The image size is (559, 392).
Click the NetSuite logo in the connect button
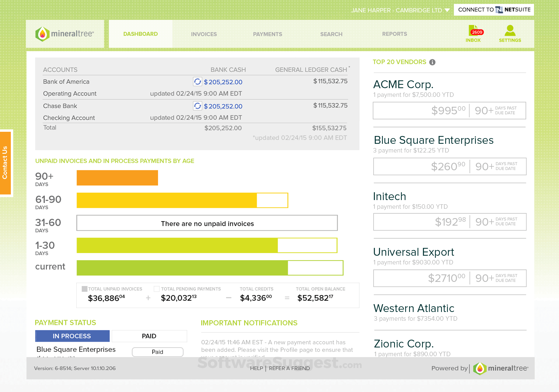point(499,10)
